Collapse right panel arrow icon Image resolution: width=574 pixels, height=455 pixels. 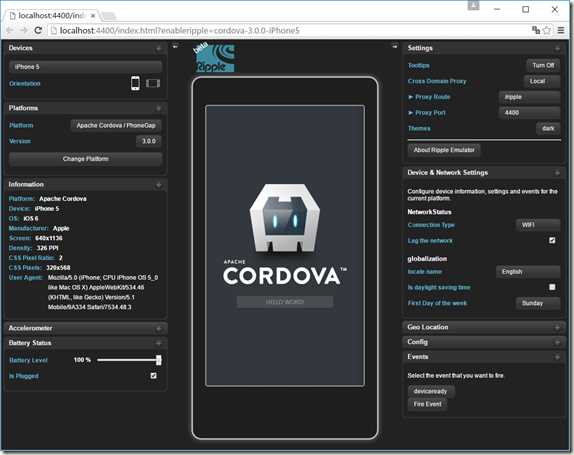(395, 46)
